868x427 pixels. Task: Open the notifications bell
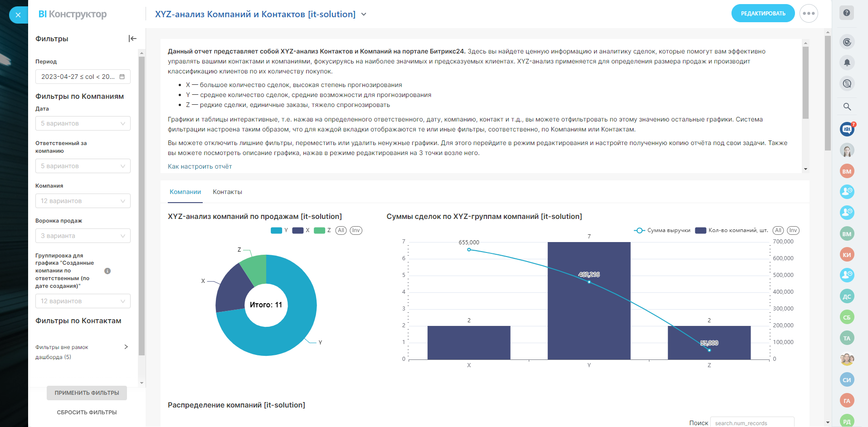point(847,63)
